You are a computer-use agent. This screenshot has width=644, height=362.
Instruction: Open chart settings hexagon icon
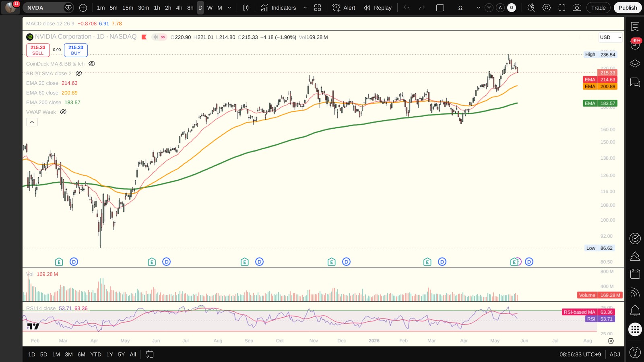tap(547, 8)
